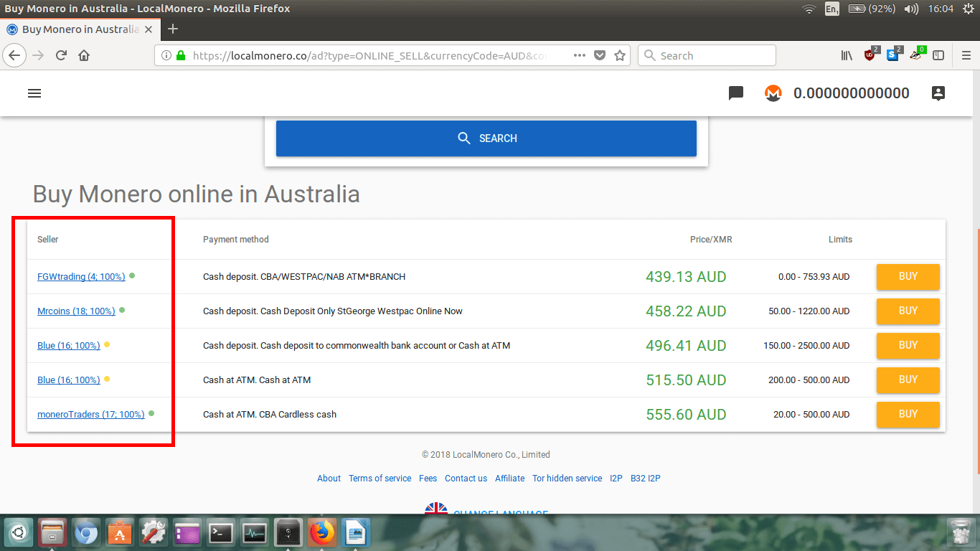980x551 pixels.
Task: Click BUY for the 458.22 AUD offer
Action: [x=908, y=311]
